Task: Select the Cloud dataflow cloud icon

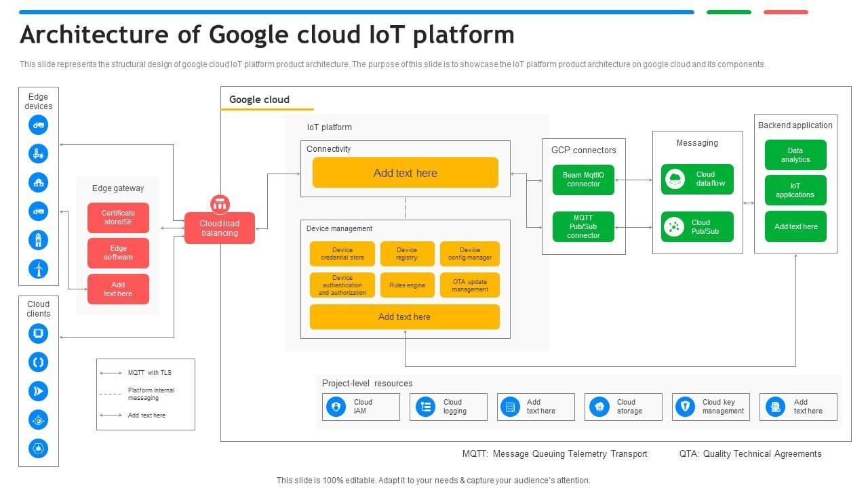Action: pos(675,179)
